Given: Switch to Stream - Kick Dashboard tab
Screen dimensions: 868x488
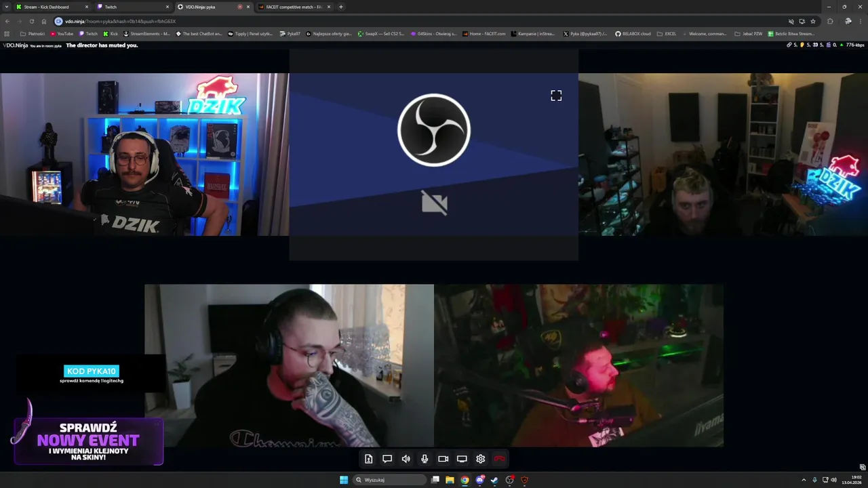Looking at the screenshot, I should 52,7.
